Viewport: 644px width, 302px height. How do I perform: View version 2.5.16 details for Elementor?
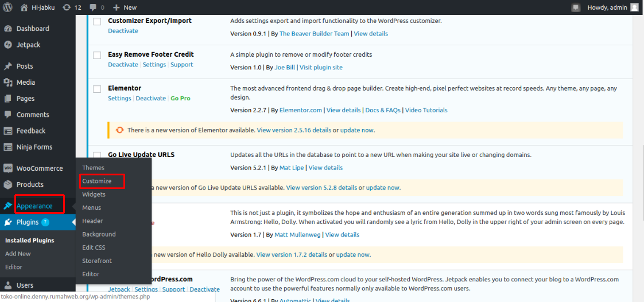(x=294, y=130)
